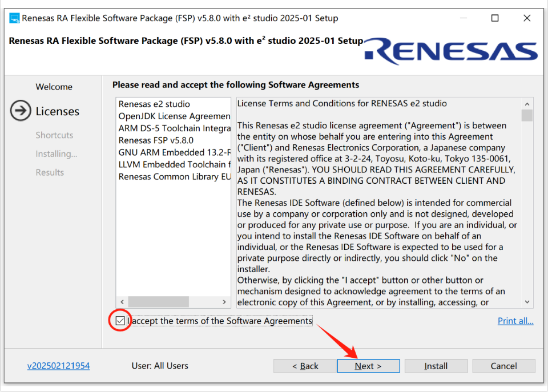Screen dimensions: 548x392
Task: Maximize the setup window
Action: (x=495, y=18)
